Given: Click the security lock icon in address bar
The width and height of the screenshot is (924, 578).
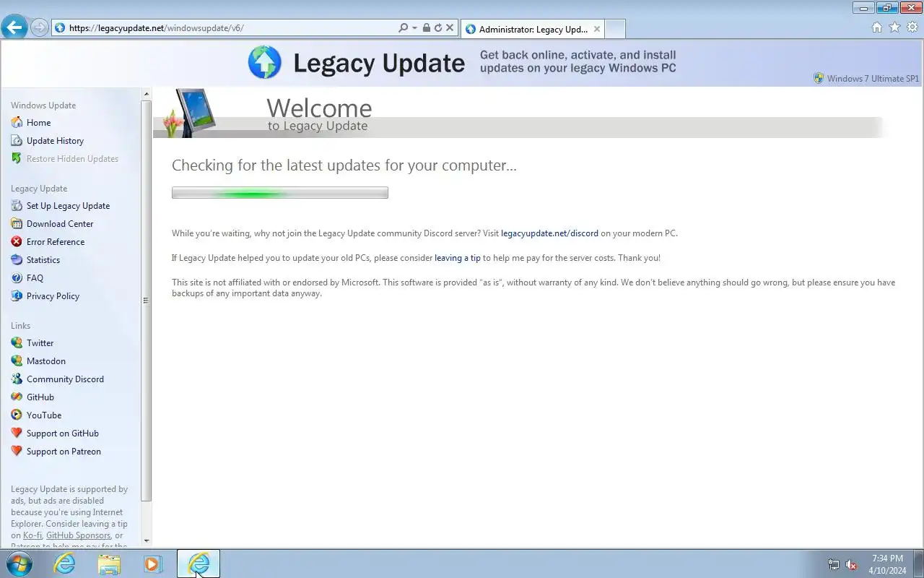Looking at the screenshot, I should coord(426,28).
